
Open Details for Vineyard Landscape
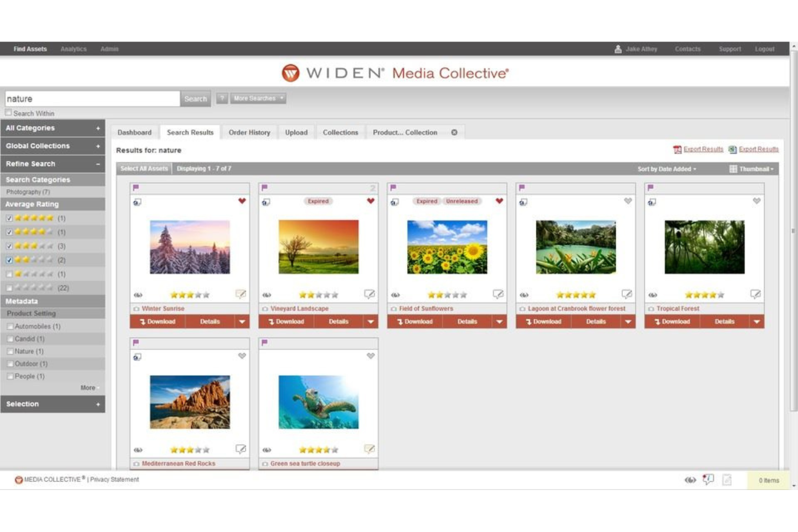[x=338, y=322]
